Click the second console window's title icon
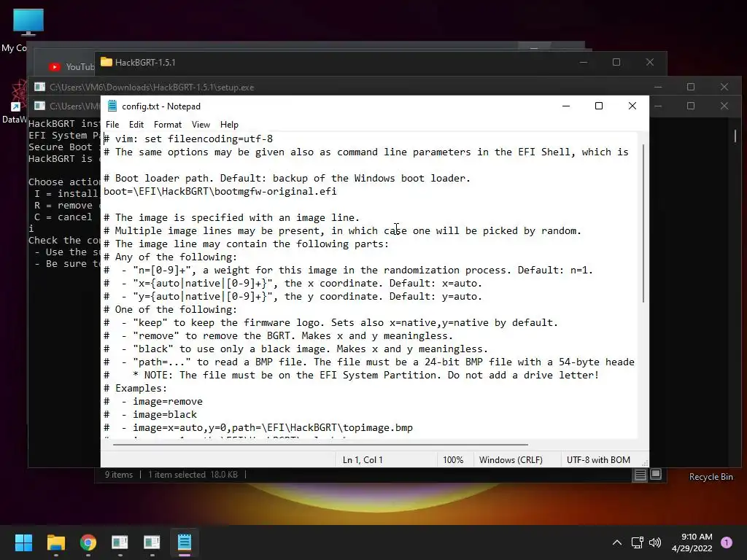The width and height of the screenshot is (747, 560). [39, 106]
